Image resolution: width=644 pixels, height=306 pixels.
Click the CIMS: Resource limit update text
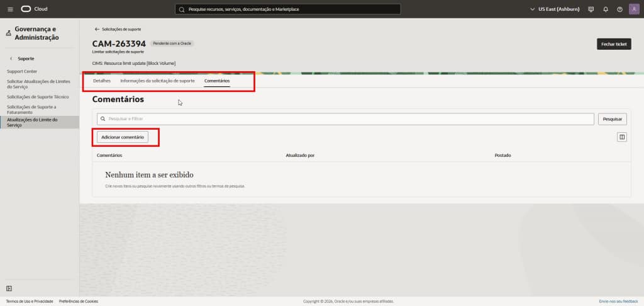tap(134, 64)
